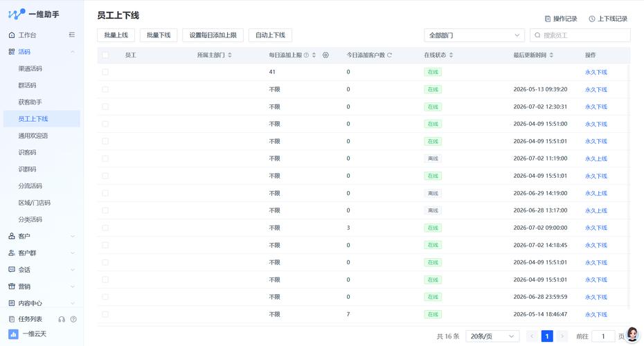Toggle the select-all checkbox in table header
The height and width of the screenshot is (346, 644).
coord(105,55)
